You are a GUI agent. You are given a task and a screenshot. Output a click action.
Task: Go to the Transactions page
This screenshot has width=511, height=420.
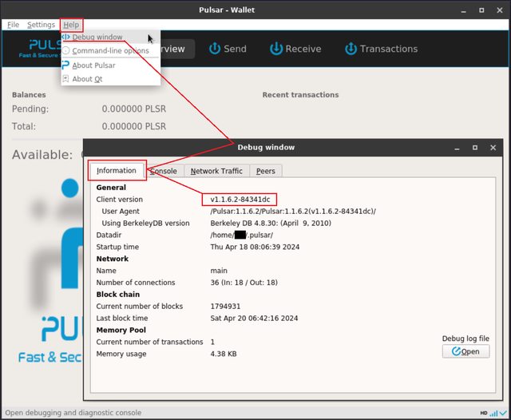coord(382,49)
